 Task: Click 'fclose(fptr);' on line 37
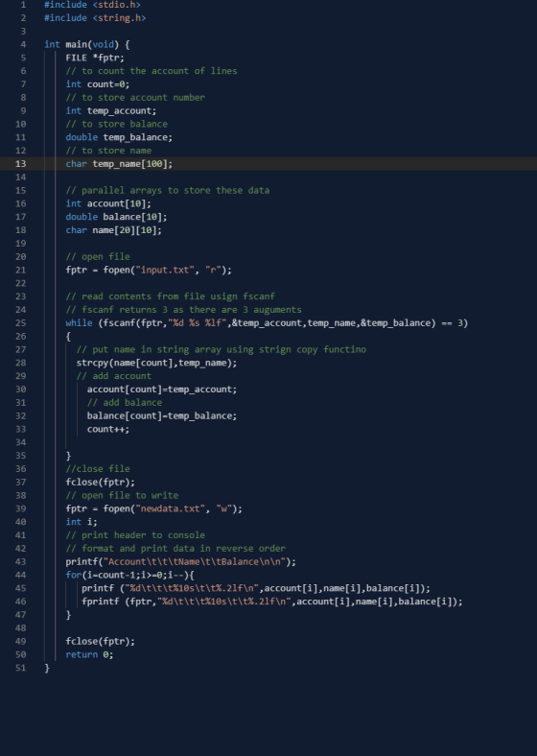coord(101,483)
